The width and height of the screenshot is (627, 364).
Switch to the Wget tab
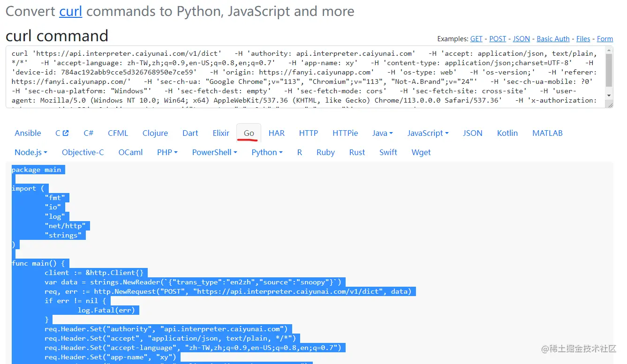click(x=421, y=152)
